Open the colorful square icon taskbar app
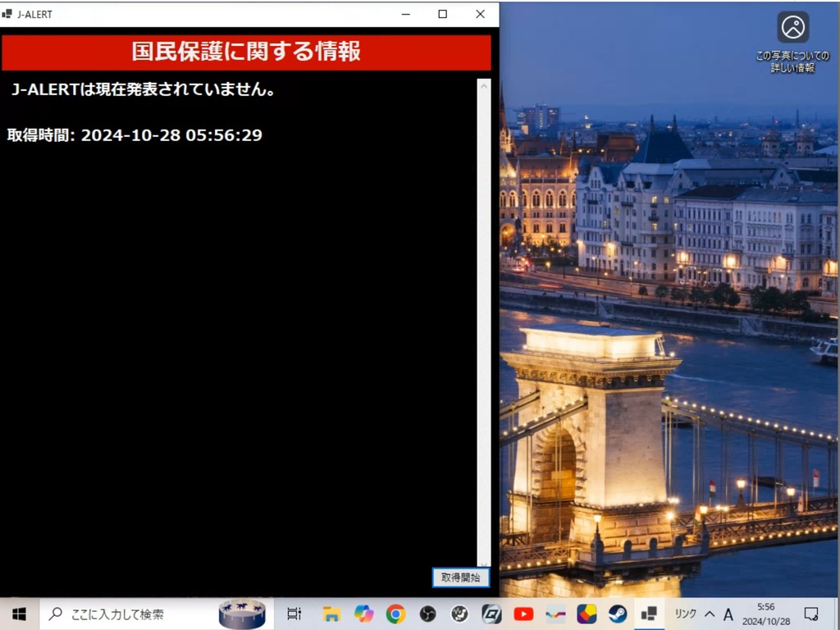 coord(587,614)
